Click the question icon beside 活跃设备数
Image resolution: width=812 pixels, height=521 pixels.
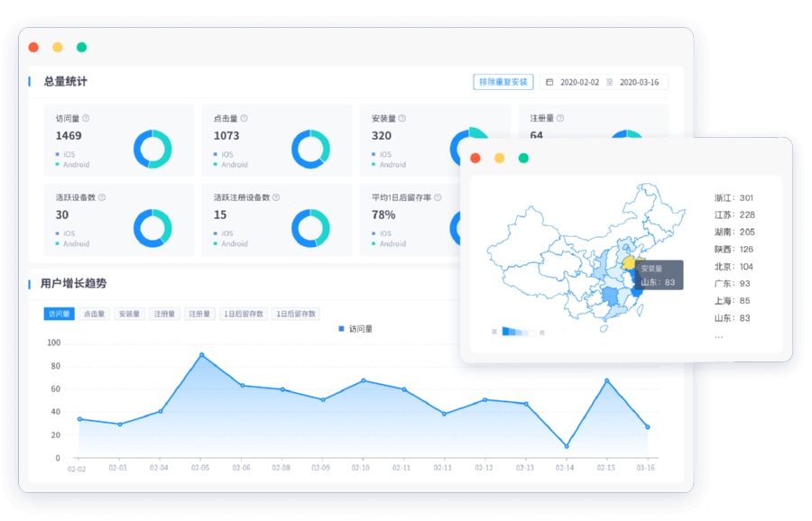click(x=102, y=197)
